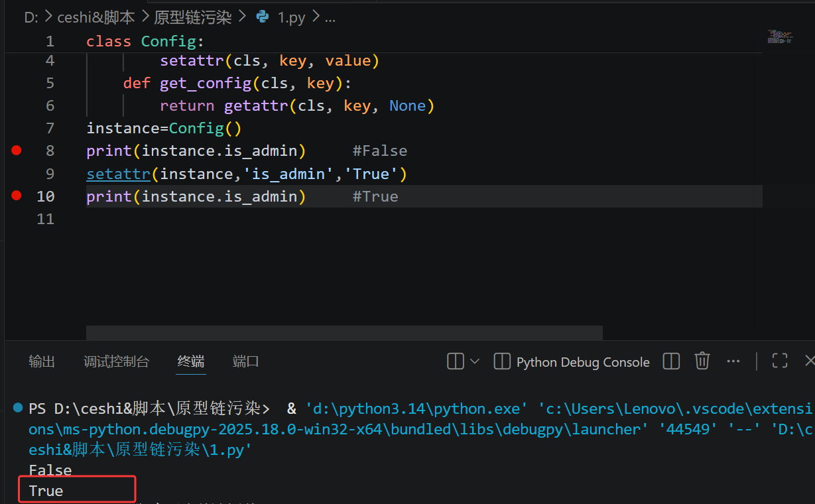The height and width of the screenshot is (504, 815).
Task: Click line number 5 in the gutter
Action: click(x=50, y=83)
